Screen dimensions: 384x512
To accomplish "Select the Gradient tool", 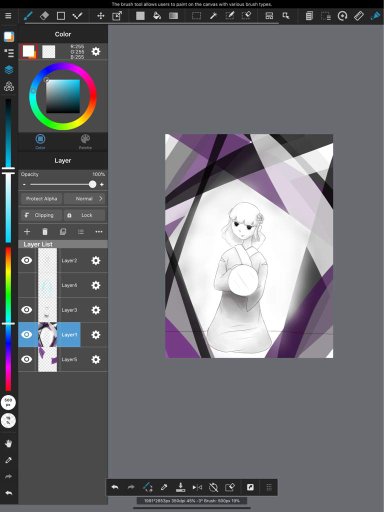I will [173, 16].
